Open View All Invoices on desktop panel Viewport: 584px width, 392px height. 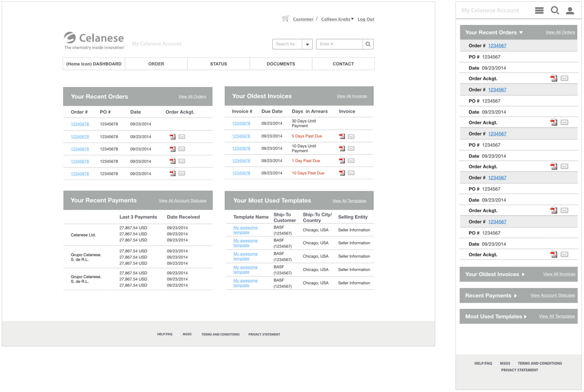click(x=352, y=96)
